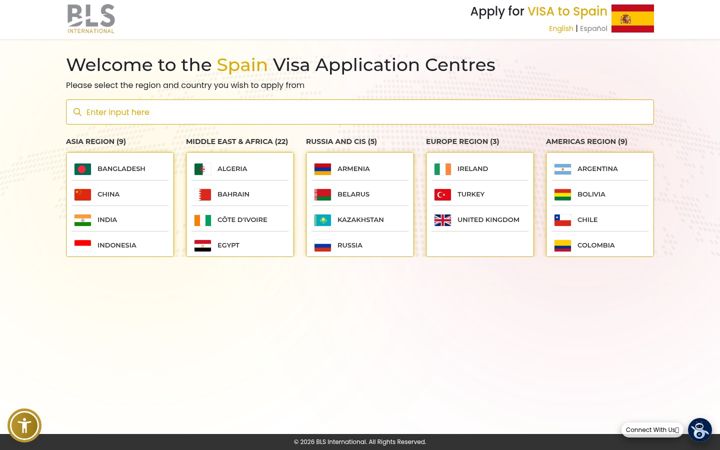The image size is (720, 450).
Task: Click the Chile flag icon
Action: tap(562, 220)
